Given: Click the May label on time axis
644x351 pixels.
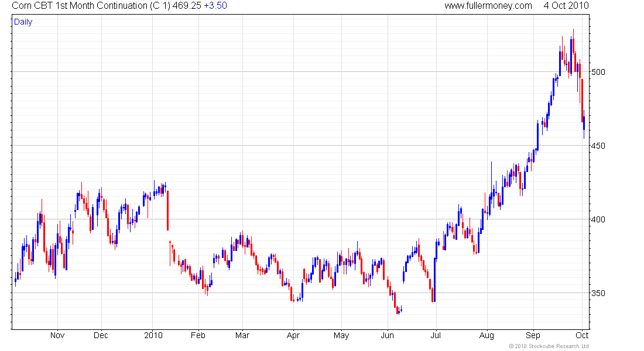Looking at the screenshot, I should (x=341, y=335).
